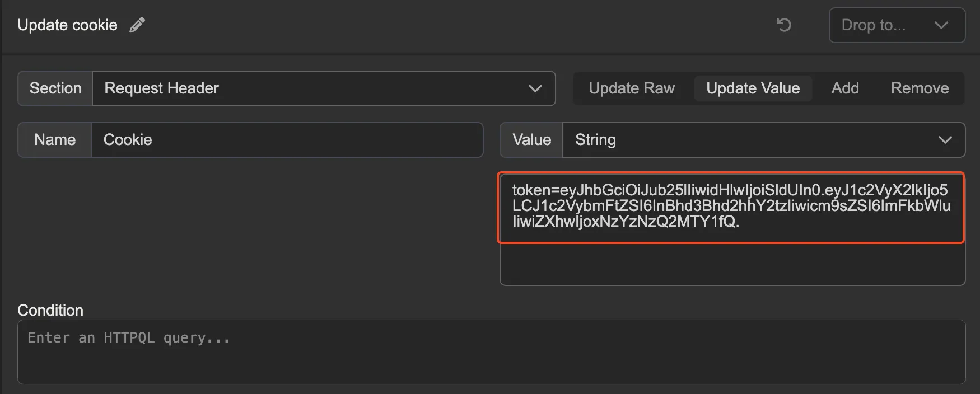Viewport: 980px width, 394px height.
Task: Click the chevron arrow on Drop to...
Action: tap(941, 25)
